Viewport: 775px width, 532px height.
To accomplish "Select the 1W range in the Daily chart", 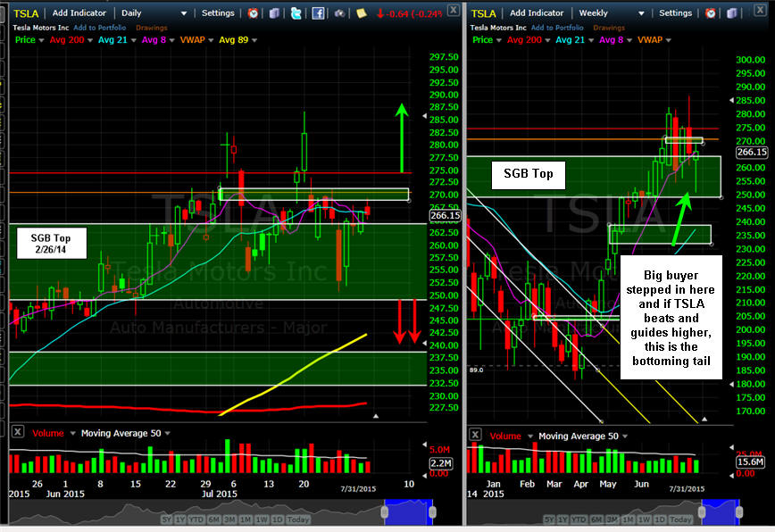I will (262, 520).
